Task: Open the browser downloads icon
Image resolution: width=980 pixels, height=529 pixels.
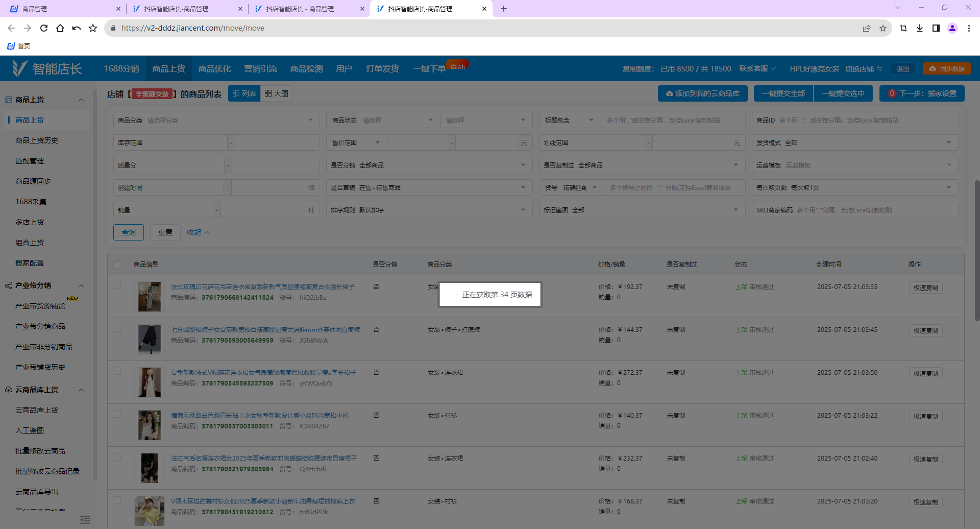Action: 920,28
